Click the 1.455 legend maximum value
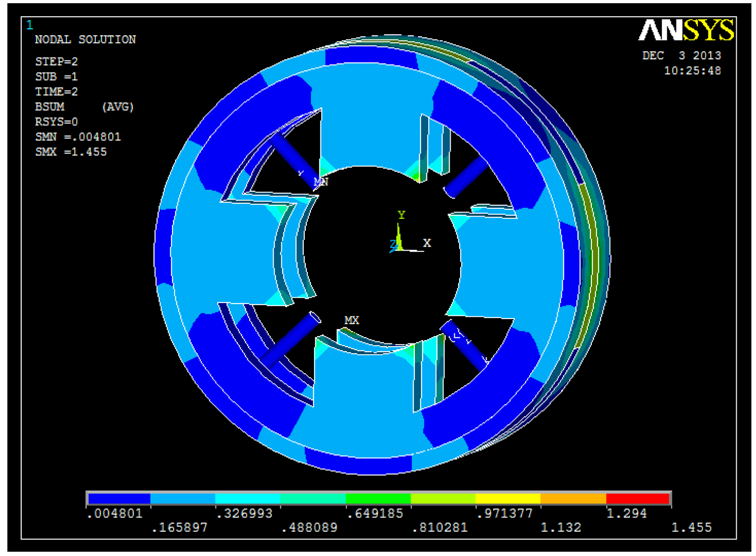Image resolution: width=756 pixels, height=556 pixels. [691, 527]
